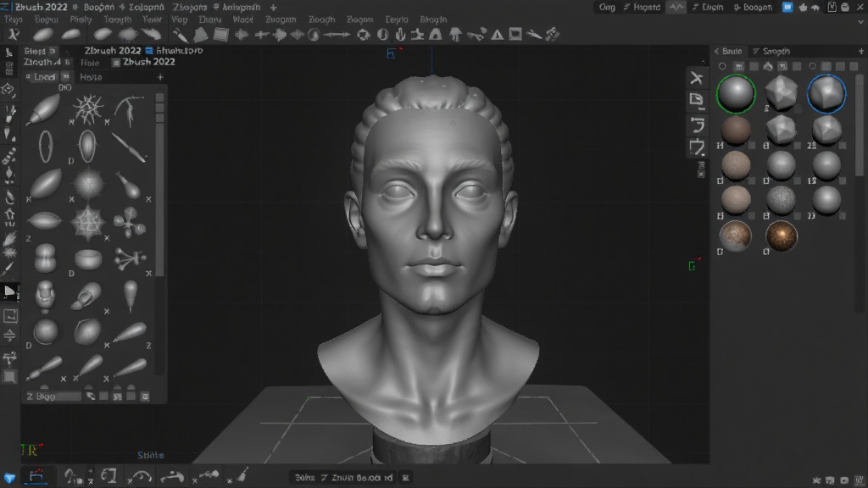The width and height of the screenshot is (868, 488).
Task: Open the Vap menu
Action: coord(180,19)
